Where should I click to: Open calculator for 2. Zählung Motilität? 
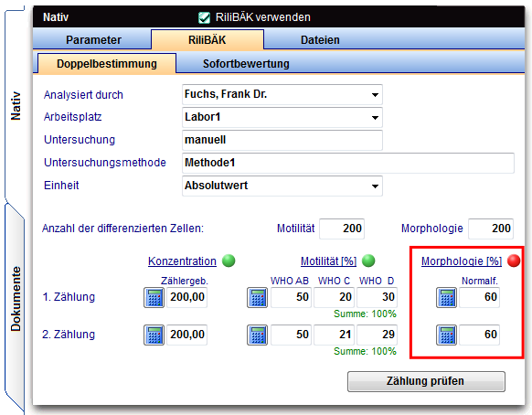pos(257,335)
